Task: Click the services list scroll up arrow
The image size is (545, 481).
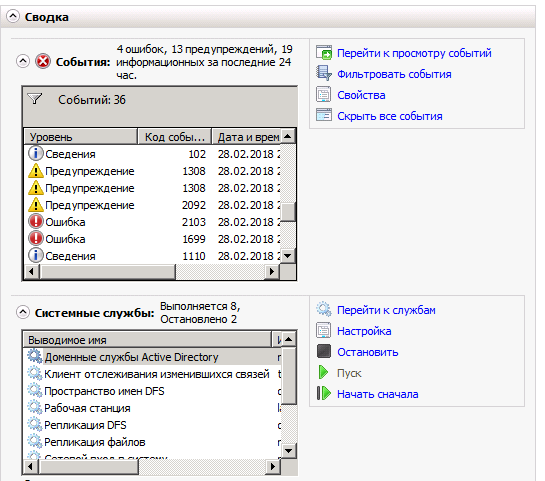Action: (x=289, y=339)
